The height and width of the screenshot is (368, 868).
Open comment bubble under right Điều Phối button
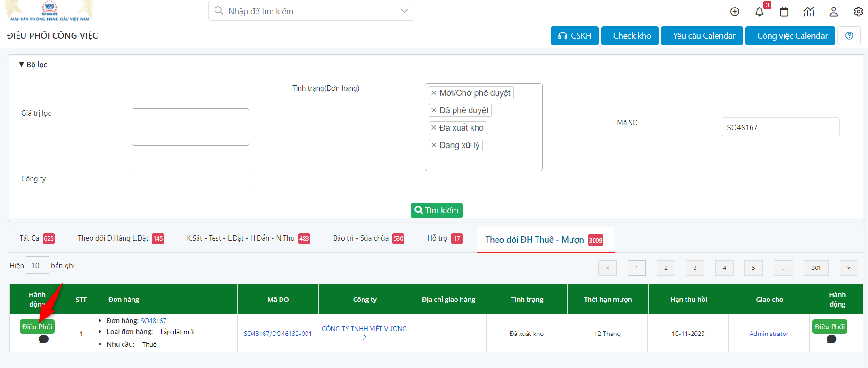(832, 339)
